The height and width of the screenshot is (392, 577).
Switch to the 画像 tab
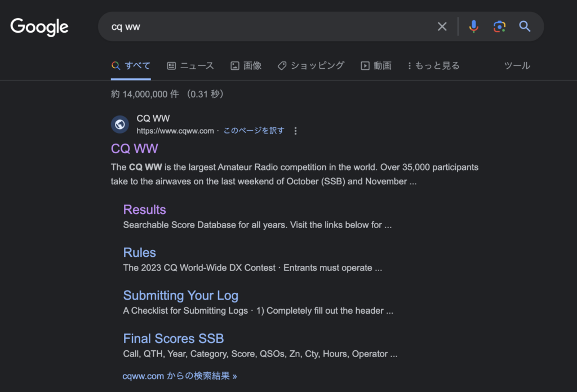coord(246,66)
